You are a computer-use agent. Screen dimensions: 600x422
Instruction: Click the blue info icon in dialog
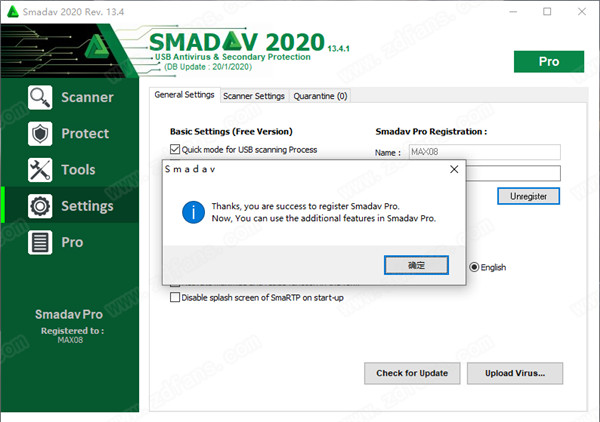pos(193,212)
